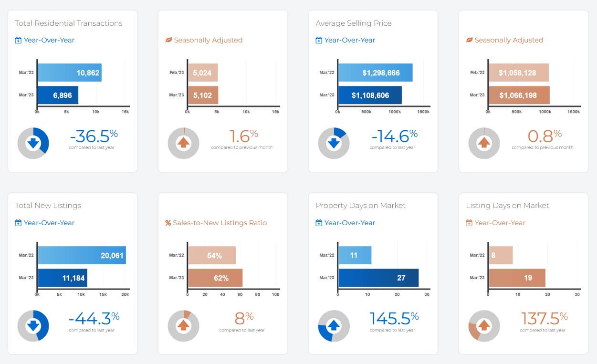Image resolution: width=597 pixels, height=364 pixels.
Task: Click the percent icon beside Sales-to-New Listings Ratio
Action: click(x=168, y=223)
